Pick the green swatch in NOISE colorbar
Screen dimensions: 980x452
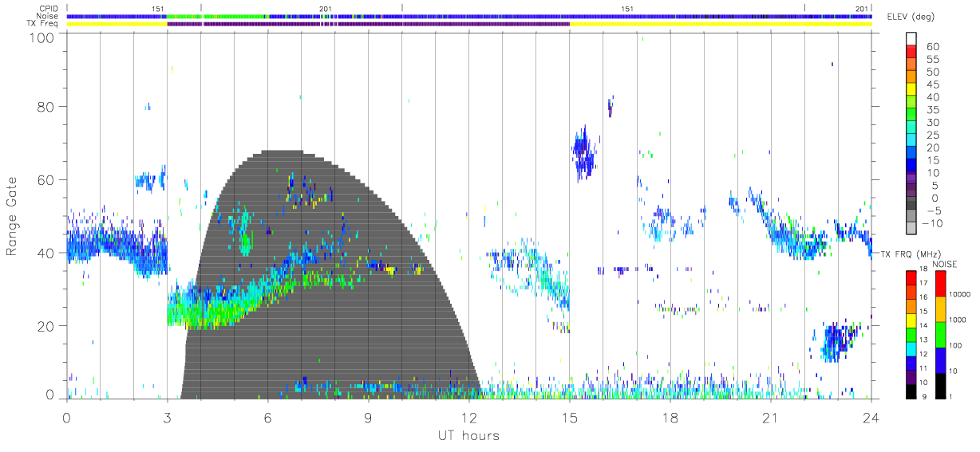pyautogui.click(x=941, y=334)
